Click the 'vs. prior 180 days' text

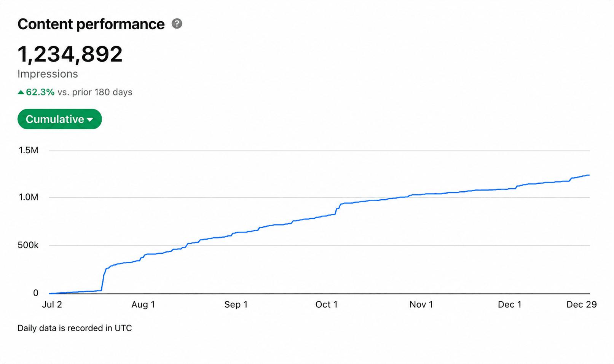click(95, 92)
